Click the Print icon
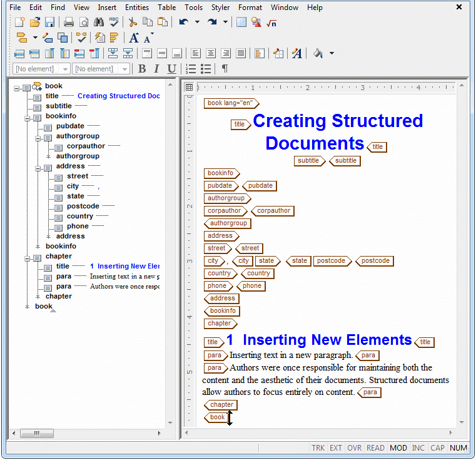 (69, 22)
